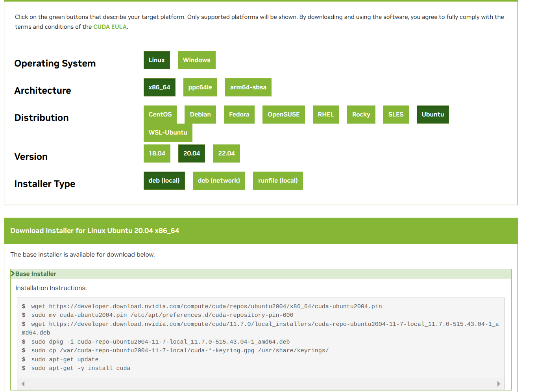
Task: Select SLES distribution button
Action: click(x=396, y=115)
